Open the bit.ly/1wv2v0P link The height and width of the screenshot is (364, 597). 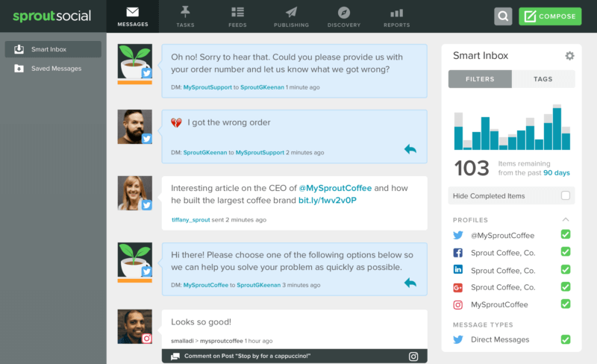coord(328,201)
